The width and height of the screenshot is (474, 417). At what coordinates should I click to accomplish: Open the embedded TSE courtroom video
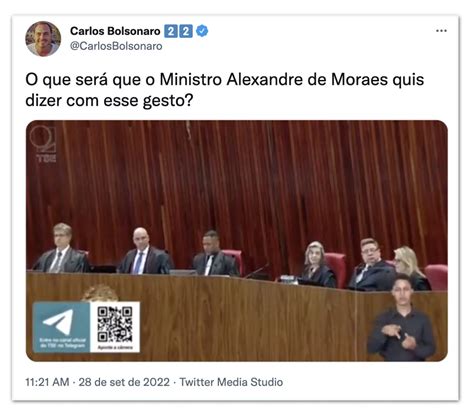pos(237,241)
